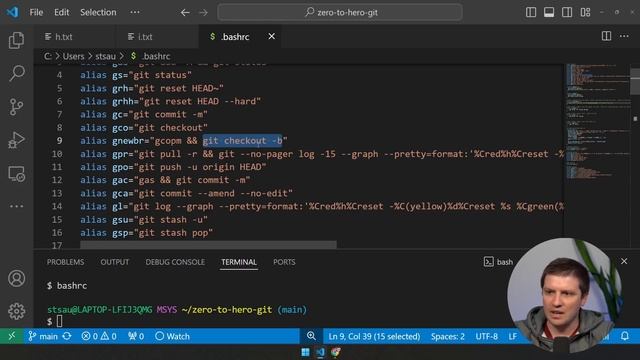Open the Edit menu
This screenshot has height=360, width=640.
click(62, 12)
